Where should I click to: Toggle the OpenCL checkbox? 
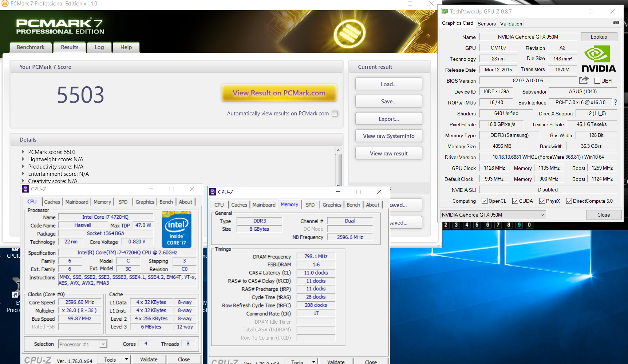tap(485, 201)
